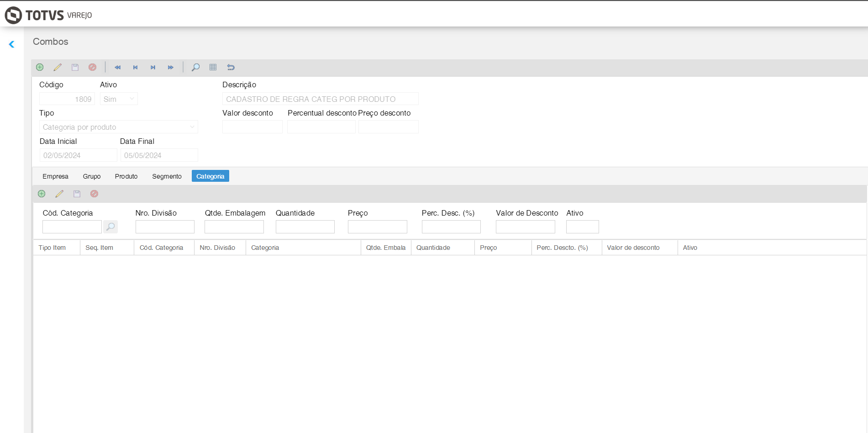Switch to grid view icon
Screen dimensions: 868x433
[213, 67]
